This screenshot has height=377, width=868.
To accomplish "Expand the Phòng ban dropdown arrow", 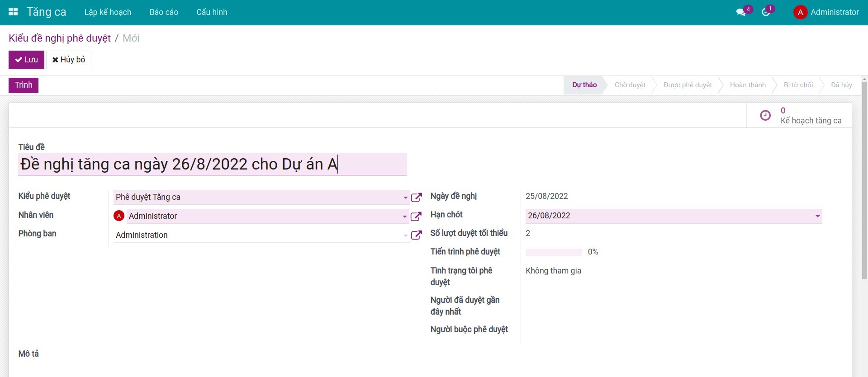I will pos(405,236).
